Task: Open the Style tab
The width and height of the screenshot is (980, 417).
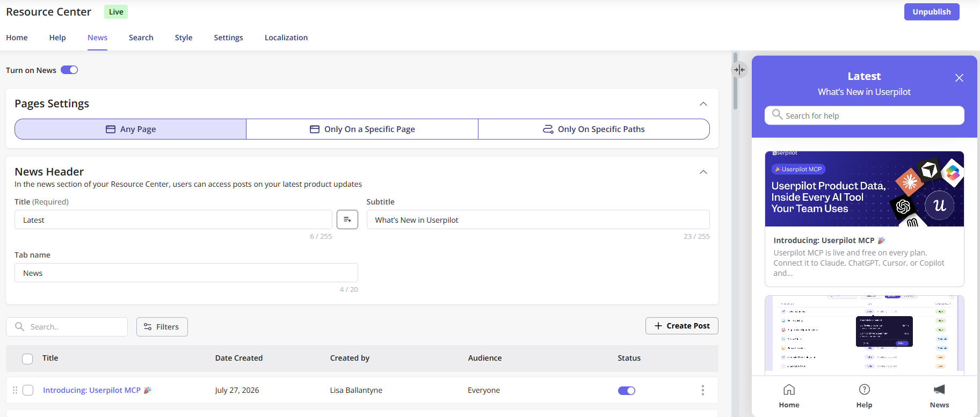Action: click(x=184, y=38)
